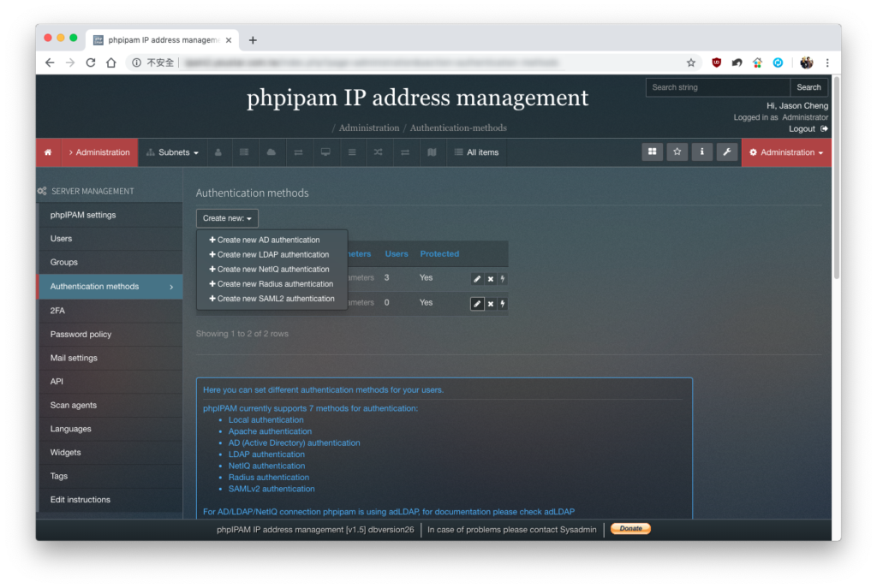The image size is (877, 588).
Task: Go to the phpipam home dashboard icon
Action: point(48,152)
